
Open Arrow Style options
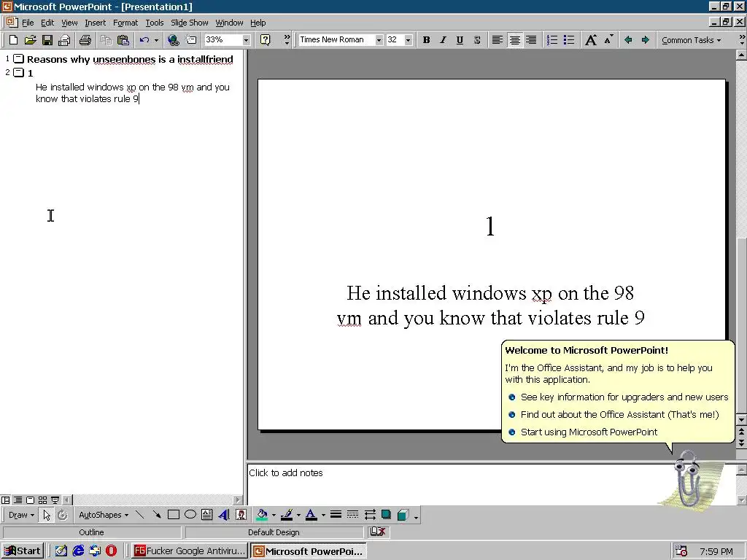click(370, 515)
